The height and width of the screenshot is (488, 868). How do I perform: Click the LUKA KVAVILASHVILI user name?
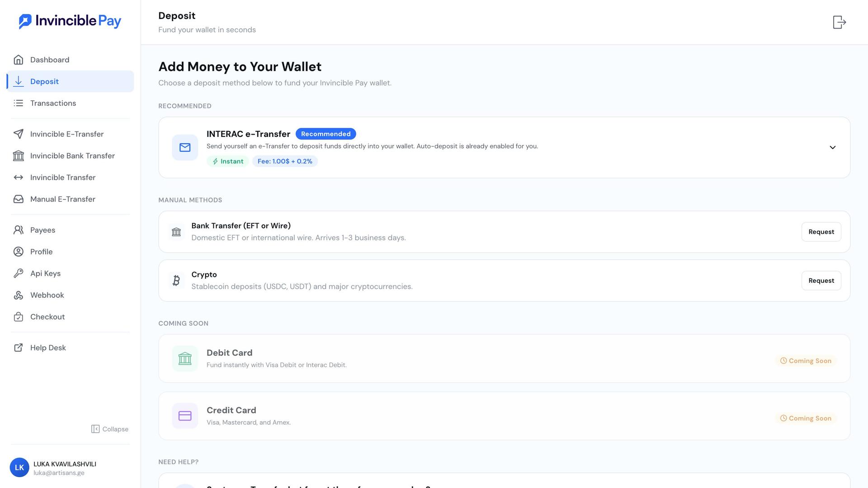[x=65, y=464]
